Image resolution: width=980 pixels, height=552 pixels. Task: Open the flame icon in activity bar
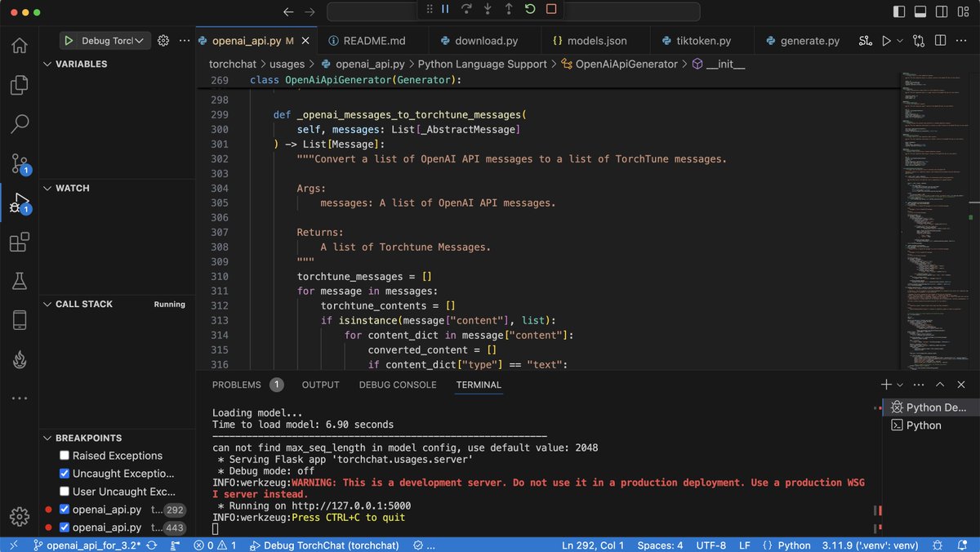coord(20,359)
